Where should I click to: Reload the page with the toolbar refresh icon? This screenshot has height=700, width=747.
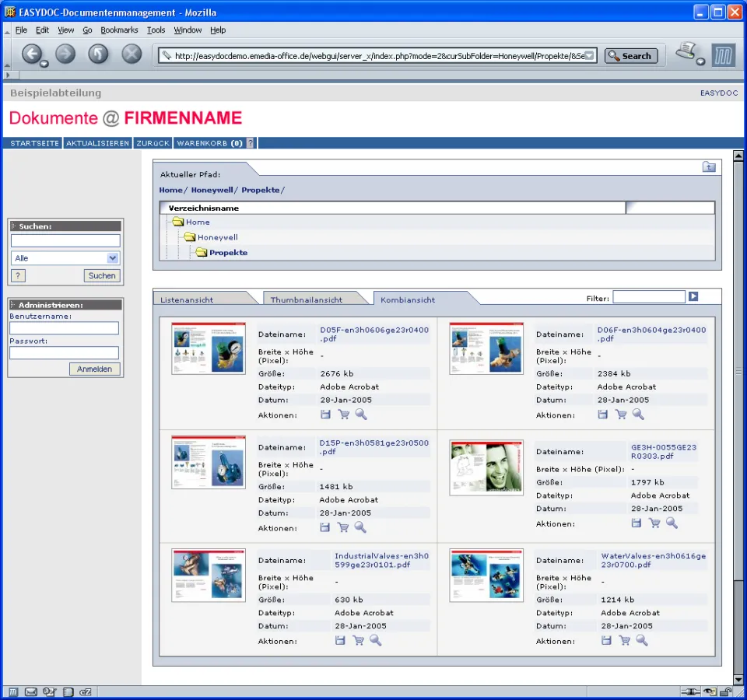[96, 54]
